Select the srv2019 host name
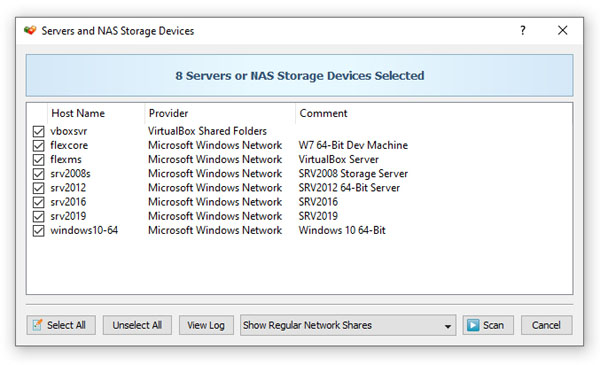This screenshot has height=365, width=600. click(x=68, y=216)
